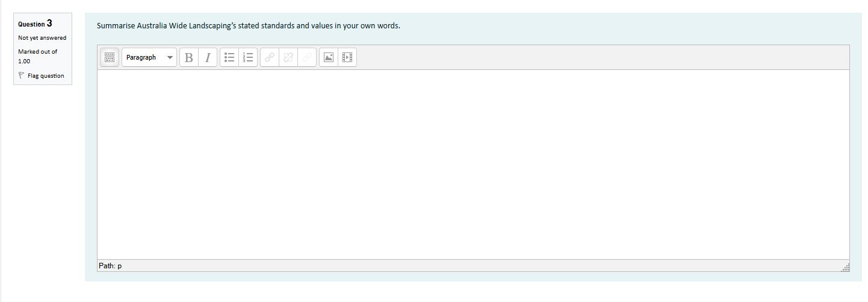Click inside the answer text area
Screen dimensions: 868x302
click(x=473, y=165)
